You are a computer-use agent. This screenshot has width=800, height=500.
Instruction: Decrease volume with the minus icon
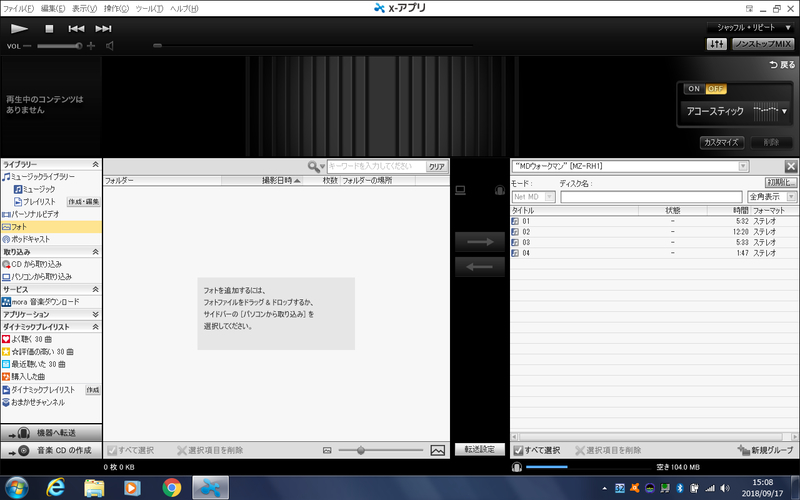tap(27, 46)
